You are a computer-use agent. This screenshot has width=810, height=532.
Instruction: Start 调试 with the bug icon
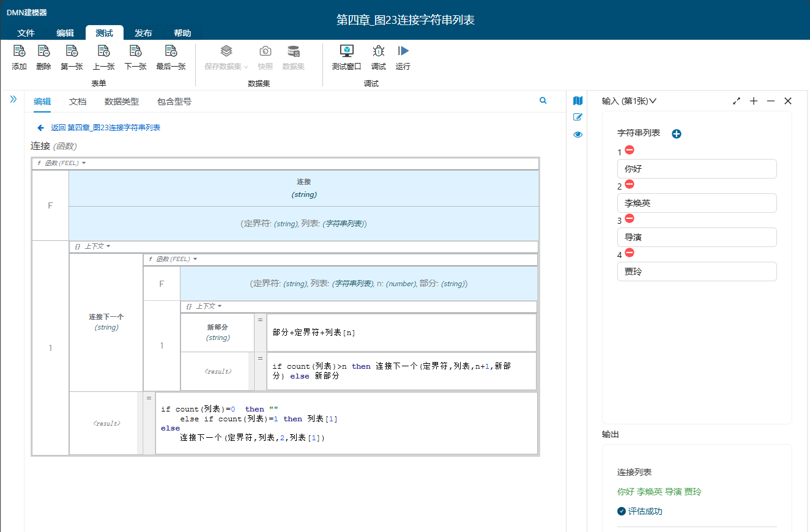point(379,51)
